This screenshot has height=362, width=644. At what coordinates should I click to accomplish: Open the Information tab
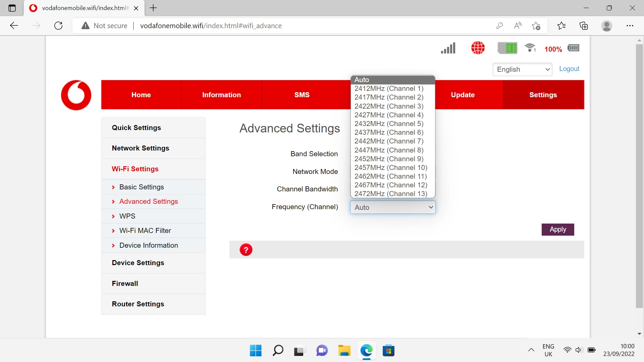click(x=221, y=95)
